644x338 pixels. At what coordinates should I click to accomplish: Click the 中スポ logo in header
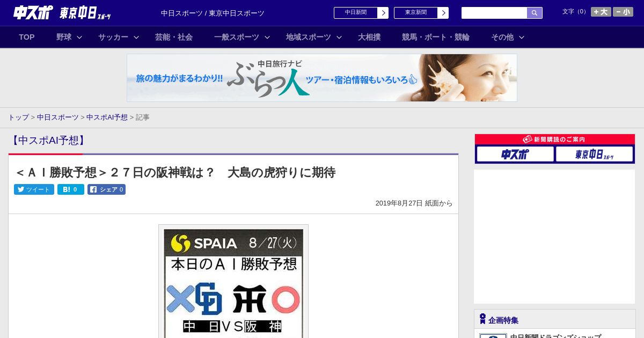(33, 12)
